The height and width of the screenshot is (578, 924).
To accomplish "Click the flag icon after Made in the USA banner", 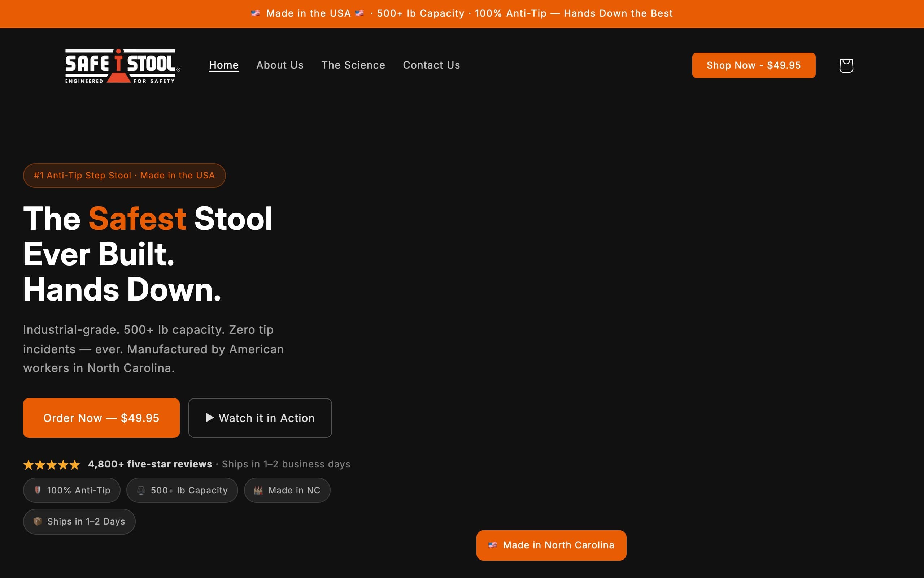I will tap(359, 13).
